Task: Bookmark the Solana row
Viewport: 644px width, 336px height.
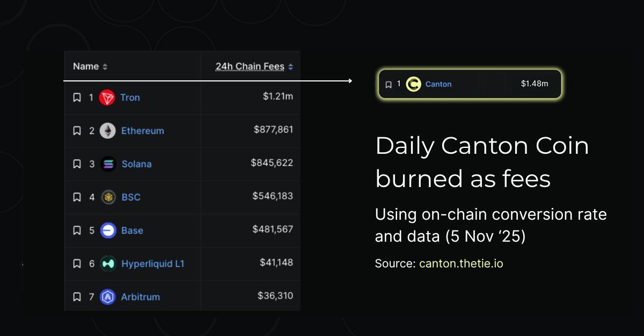Action: 77,163
